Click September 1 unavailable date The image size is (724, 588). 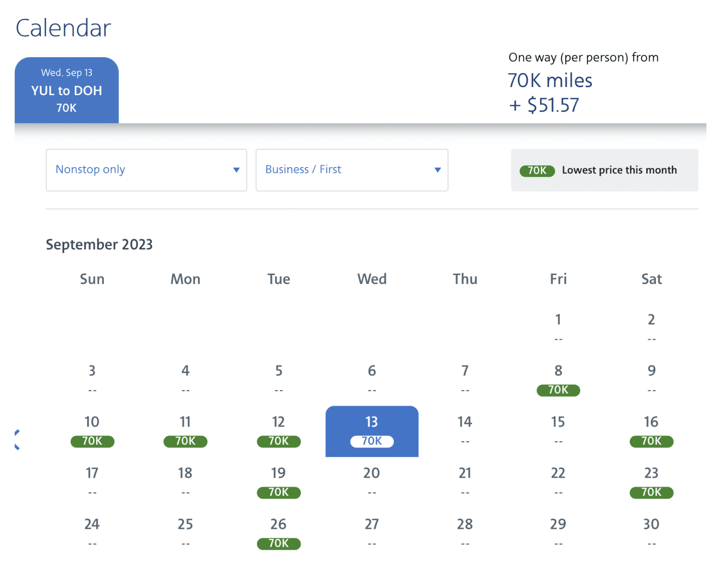(x=558, y=327)
